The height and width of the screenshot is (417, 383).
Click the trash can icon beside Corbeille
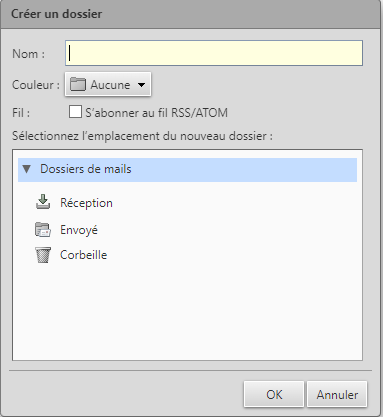[x=43, y=255]
